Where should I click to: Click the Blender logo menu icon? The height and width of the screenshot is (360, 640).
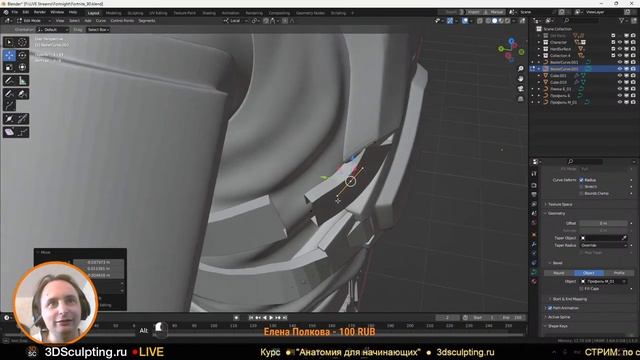tap(6, 12)
